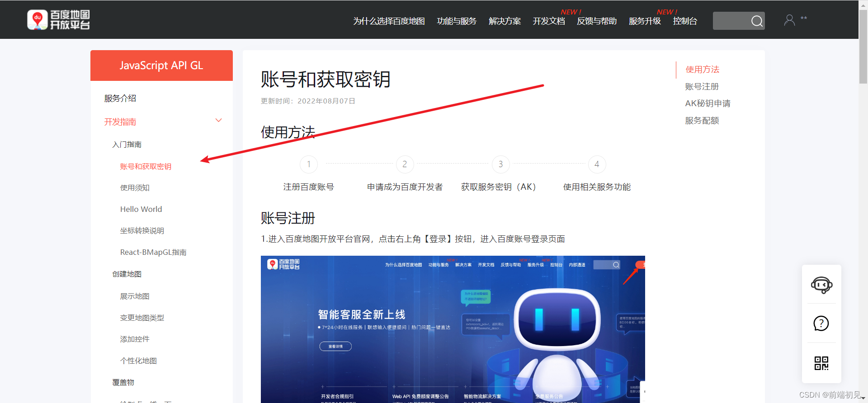The width and height of the screenshot is (868, 403).
Task: Select 账号和获取密钥 sidebar item
Action: [146, 167]
